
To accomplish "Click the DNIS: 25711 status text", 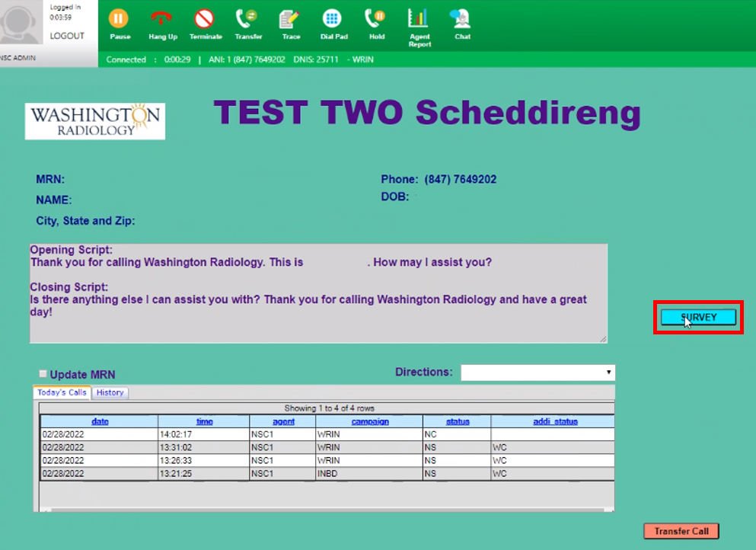I will click(316, 59).
